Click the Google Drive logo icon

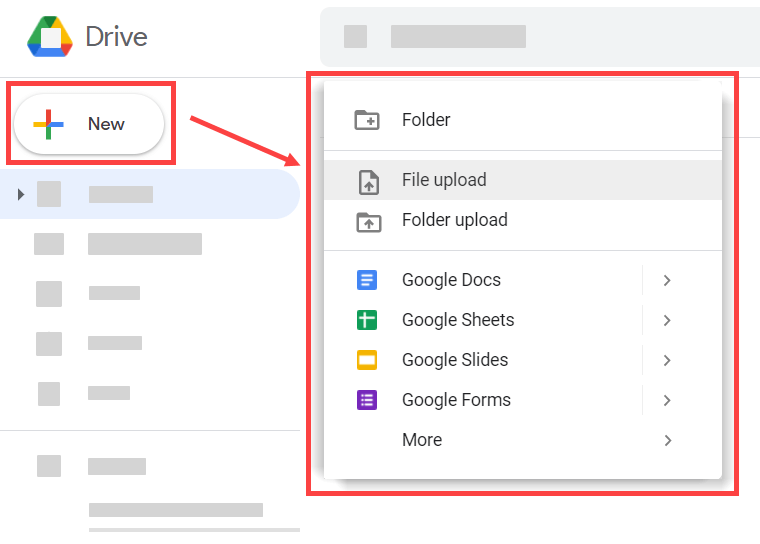point(50,37)
